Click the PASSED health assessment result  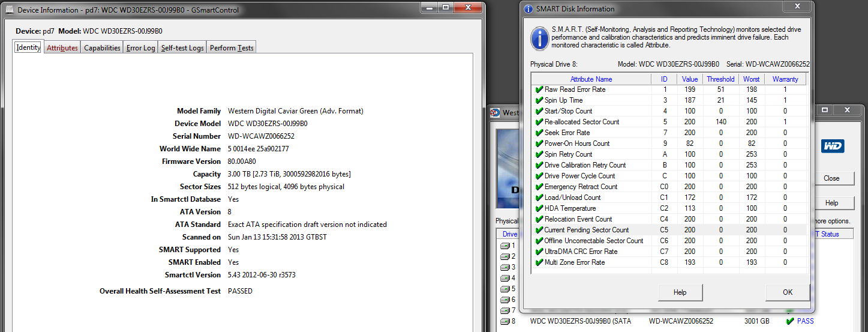[x=240, y=291]
